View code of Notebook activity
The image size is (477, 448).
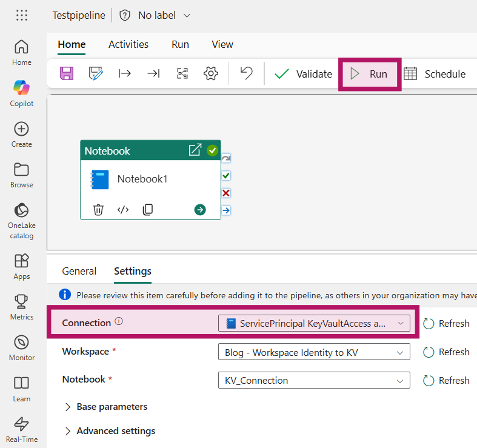point(123,210)
